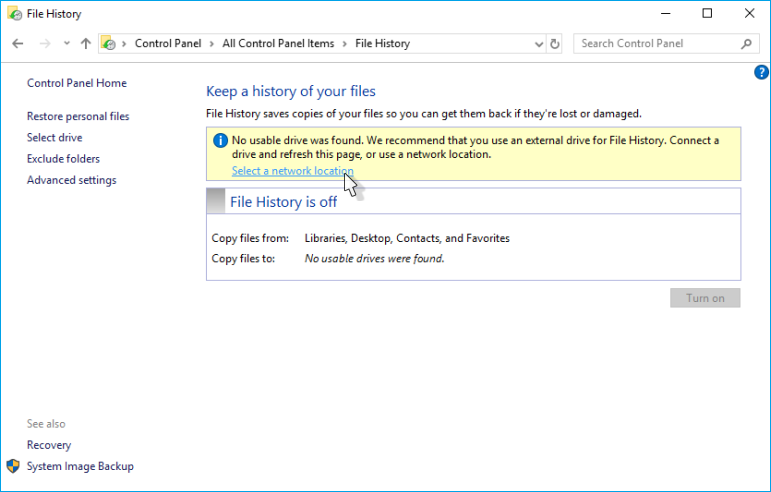This screenshot has width=771, height=492.
Task: Click the Refresh button beside the address bar
Action: [x=555, y=44]
